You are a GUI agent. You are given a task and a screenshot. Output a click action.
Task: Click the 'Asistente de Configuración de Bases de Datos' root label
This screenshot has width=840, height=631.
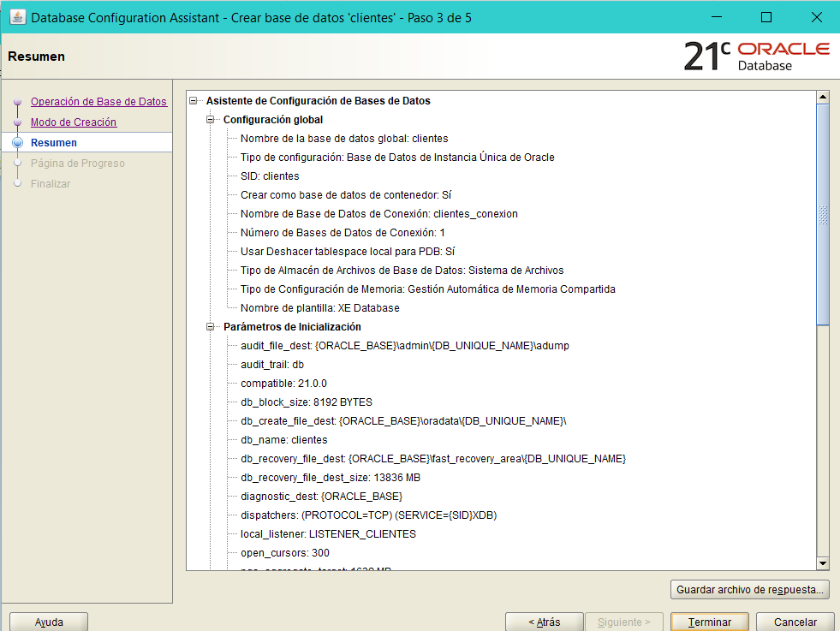[x=319, y=101]
